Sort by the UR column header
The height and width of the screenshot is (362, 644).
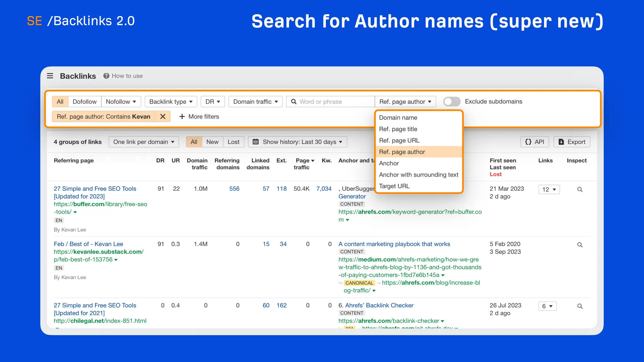pos(175,161)
